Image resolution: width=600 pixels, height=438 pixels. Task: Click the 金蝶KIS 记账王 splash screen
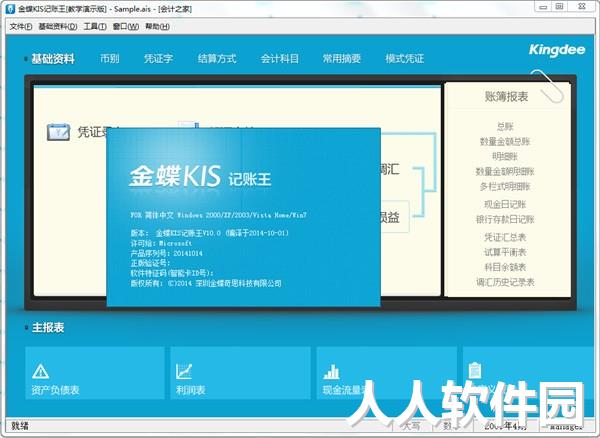click(243, 217)
